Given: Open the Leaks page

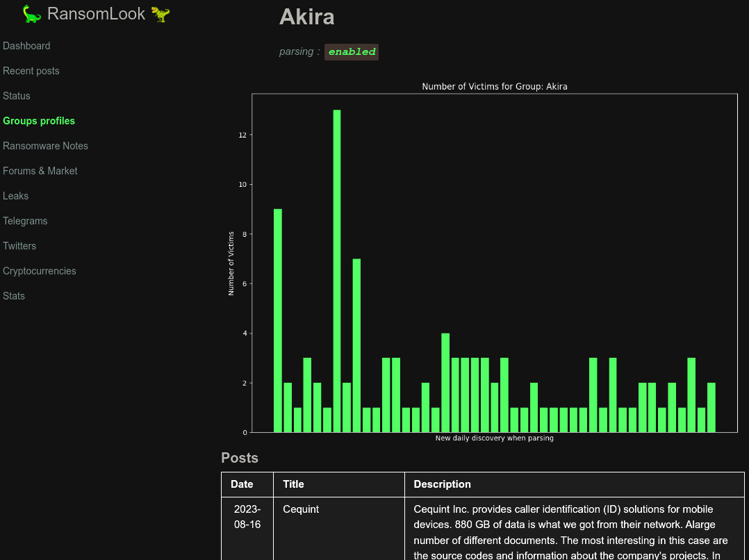Looking at the screenshot, I should coord(16,196).
